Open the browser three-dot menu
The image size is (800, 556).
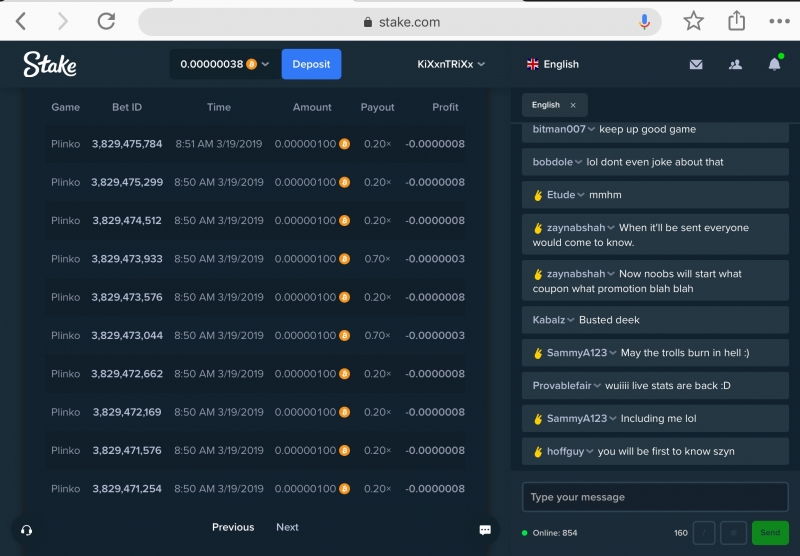click(780, 21)
